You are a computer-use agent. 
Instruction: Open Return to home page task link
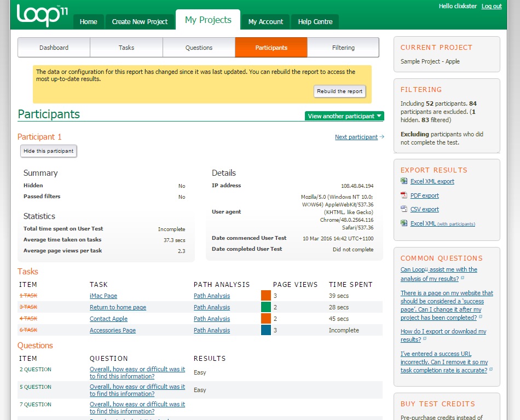pyautogui.click(x=118, y=307)
